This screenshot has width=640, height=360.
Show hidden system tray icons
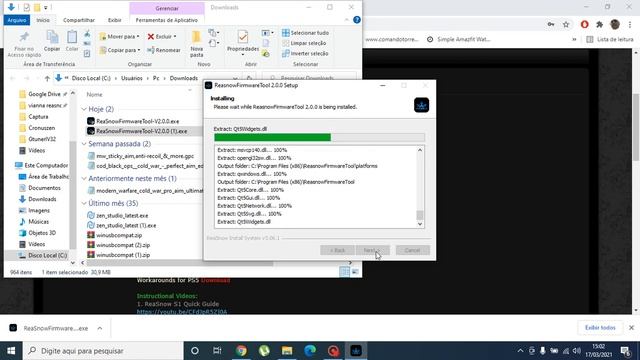click(520, 351)
